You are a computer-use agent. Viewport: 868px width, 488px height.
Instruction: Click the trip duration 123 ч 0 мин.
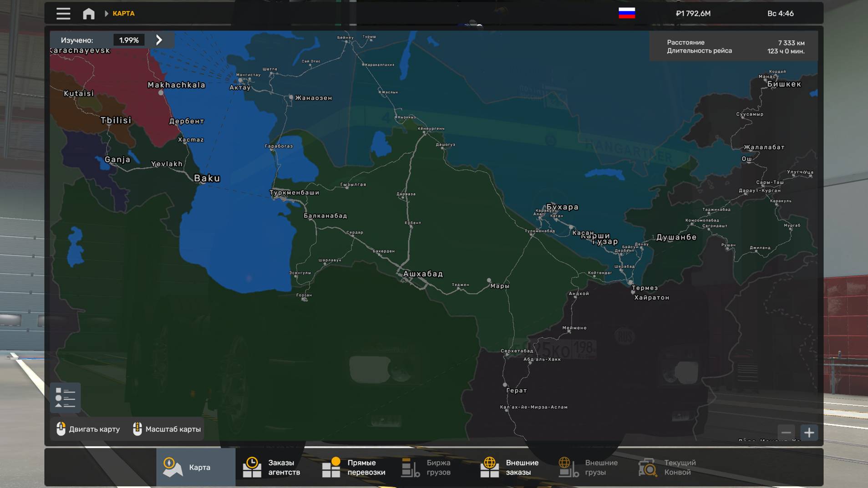pos(786,51)
